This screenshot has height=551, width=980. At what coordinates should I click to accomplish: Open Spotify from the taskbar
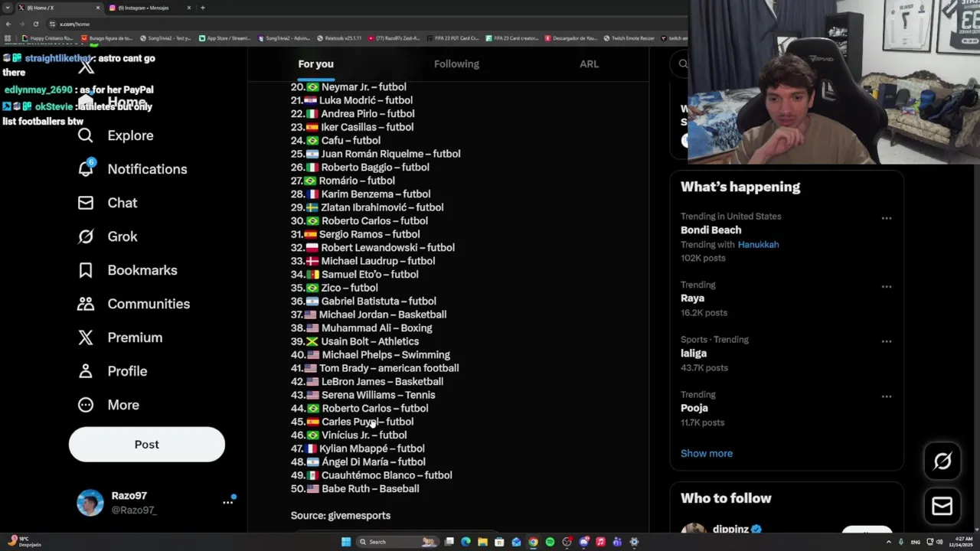(x=550, y=542)
